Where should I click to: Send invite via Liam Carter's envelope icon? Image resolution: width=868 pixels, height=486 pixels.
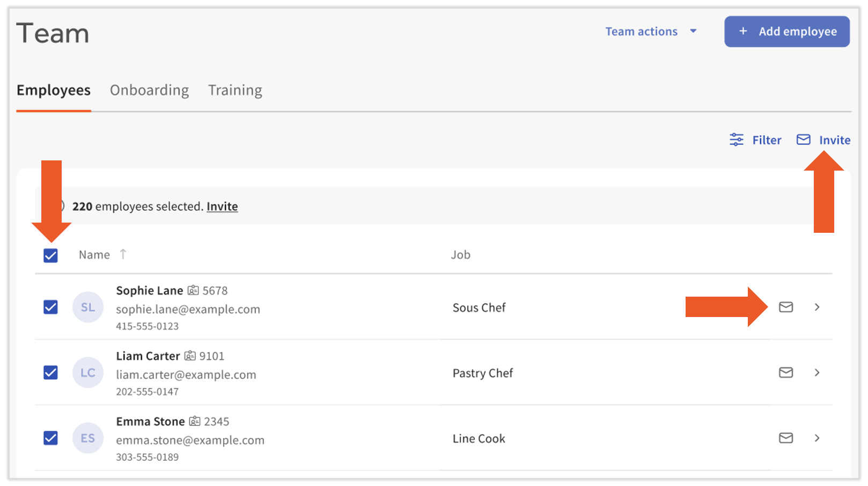(786, 373)
